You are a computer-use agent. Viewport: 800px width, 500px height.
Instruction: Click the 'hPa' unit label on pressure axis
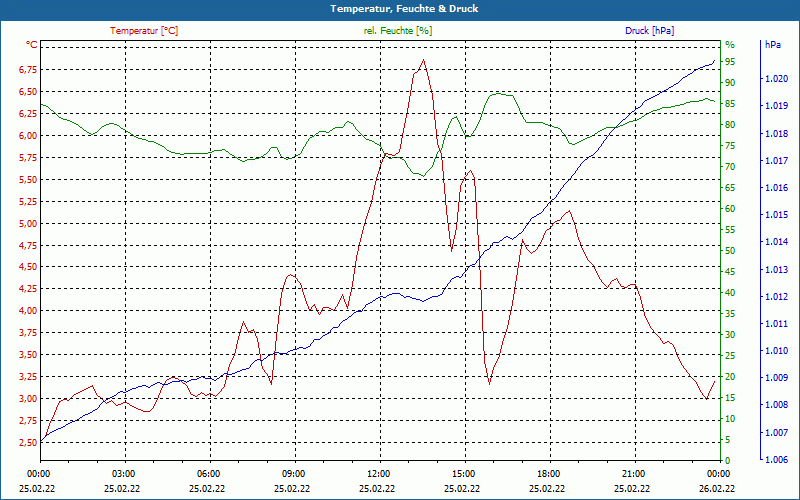tap(772, 45)
